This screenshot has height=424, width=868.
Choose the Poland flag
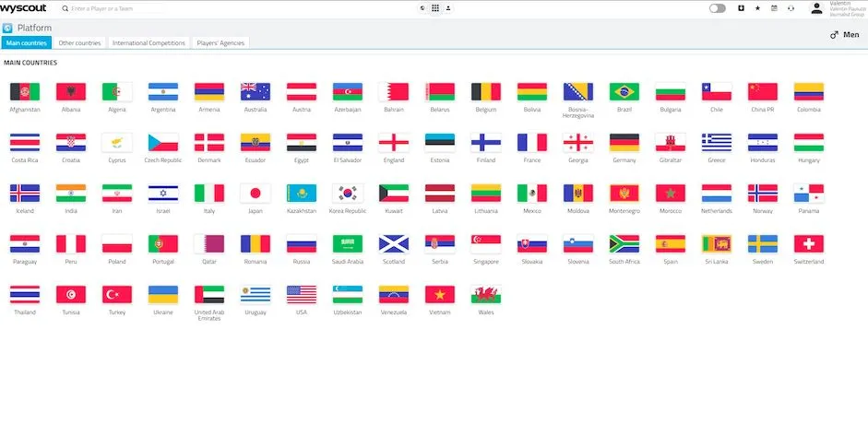(117, 243)
